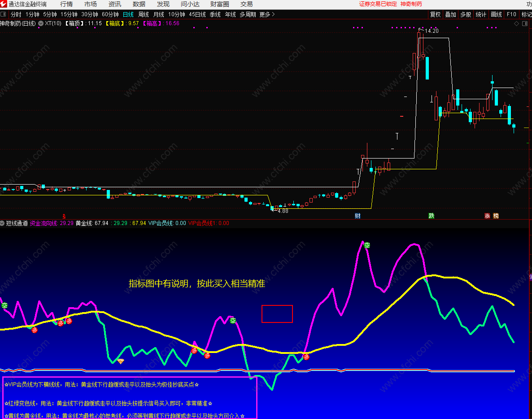Click the 黄金线: 67.94 value

(x=92, y=223)
